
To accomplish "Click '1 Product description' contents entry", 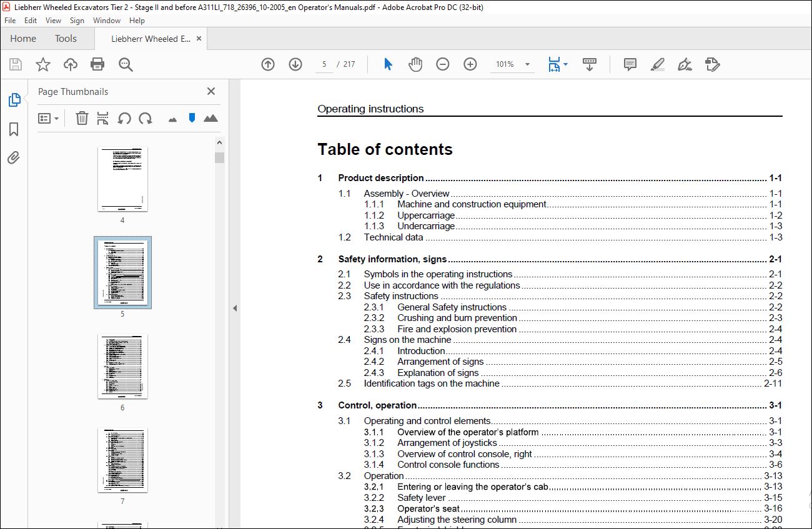I will [550, 178].
